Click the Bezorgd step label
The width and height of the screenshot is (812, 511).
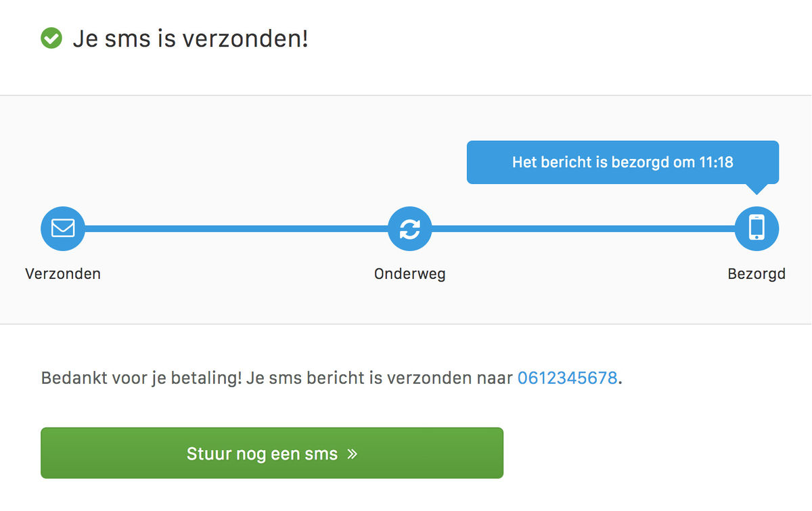[x=757, y=274]
